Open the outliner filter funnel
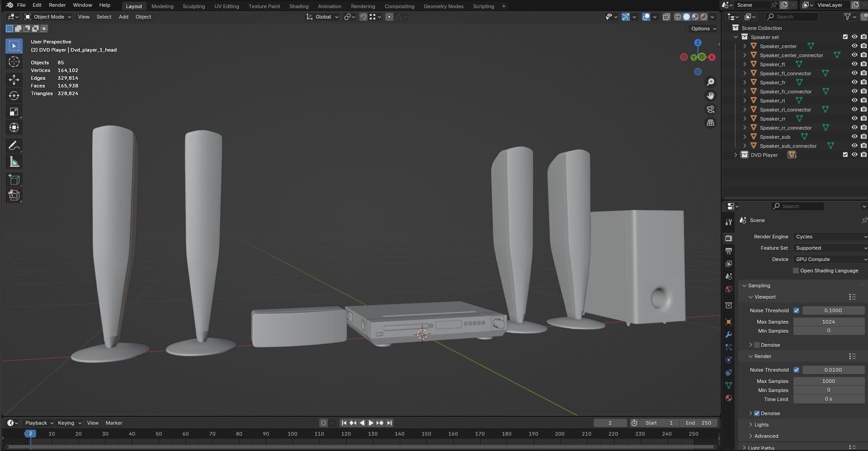Viewport: 868px width, 451px height. 847,17
